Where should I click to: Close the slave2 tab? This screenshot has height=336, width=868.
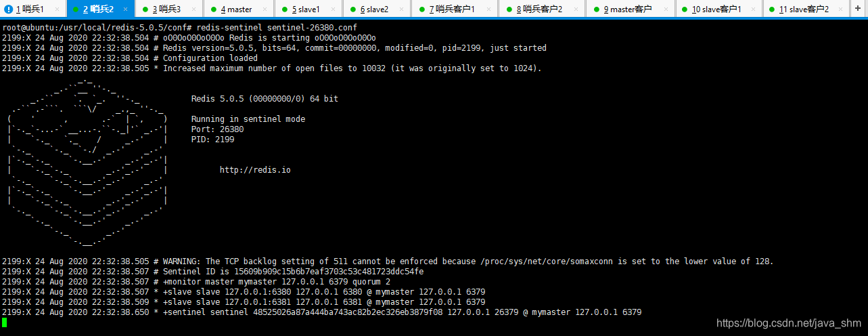[403, 9]
